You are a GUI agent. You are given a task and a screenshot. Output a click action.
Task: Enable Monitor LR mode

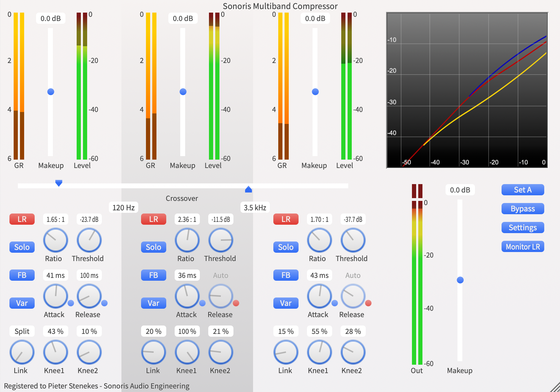[523, 246]
